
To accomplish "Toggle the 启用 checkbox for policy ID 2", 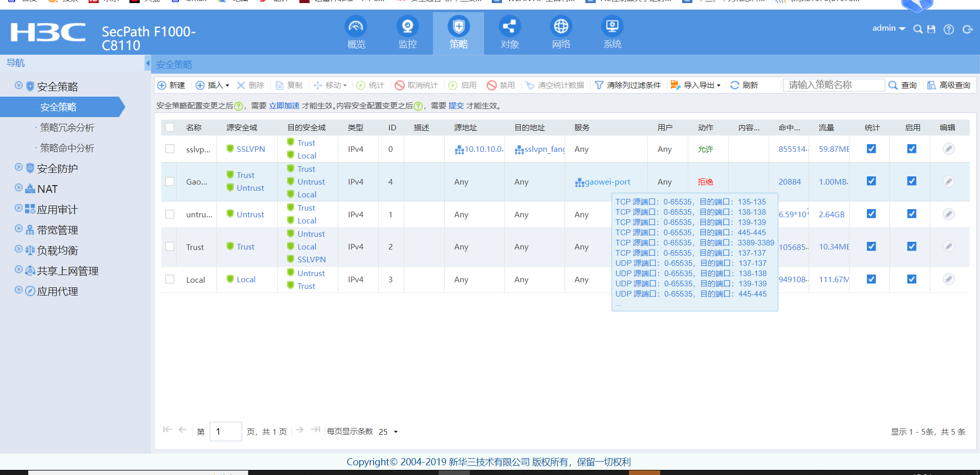I will pos(911,246).
